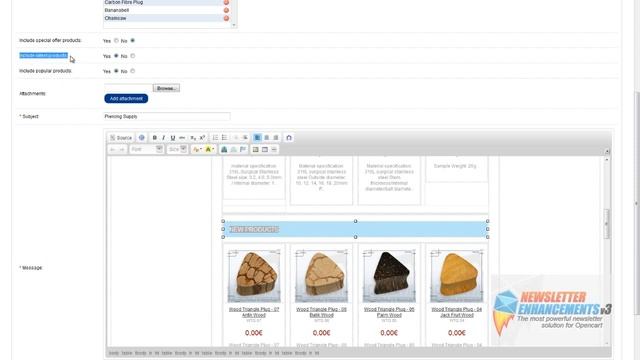This screenshot has width=640, height=360.
Task: Open the Font dropdown
Action: [x=147, y=150]
